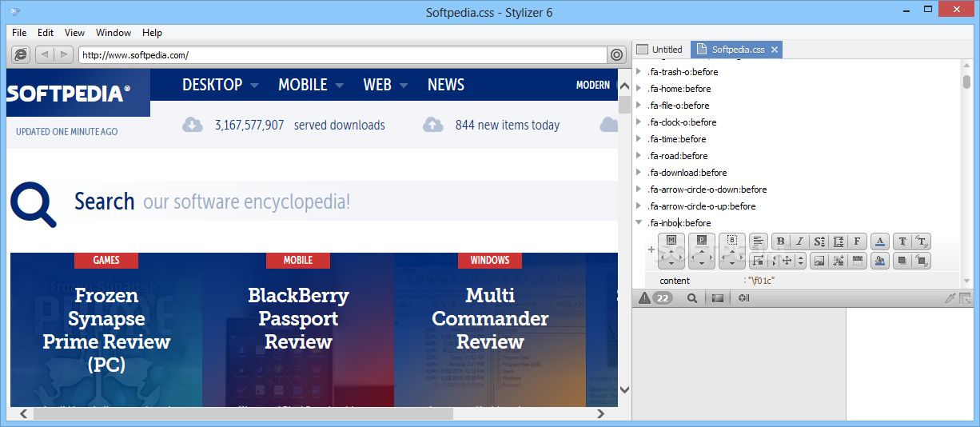This screenshot has height=427, width=980.
Task: Click the text decoration tool (T icon)
Action: coord(902,241)
